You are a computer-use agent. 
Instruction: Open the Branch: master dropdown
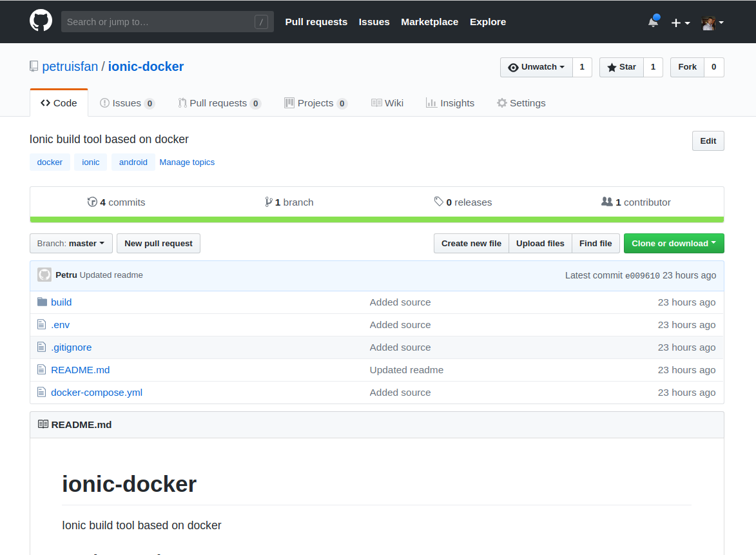pyautogui.click(x=71, y=244)
